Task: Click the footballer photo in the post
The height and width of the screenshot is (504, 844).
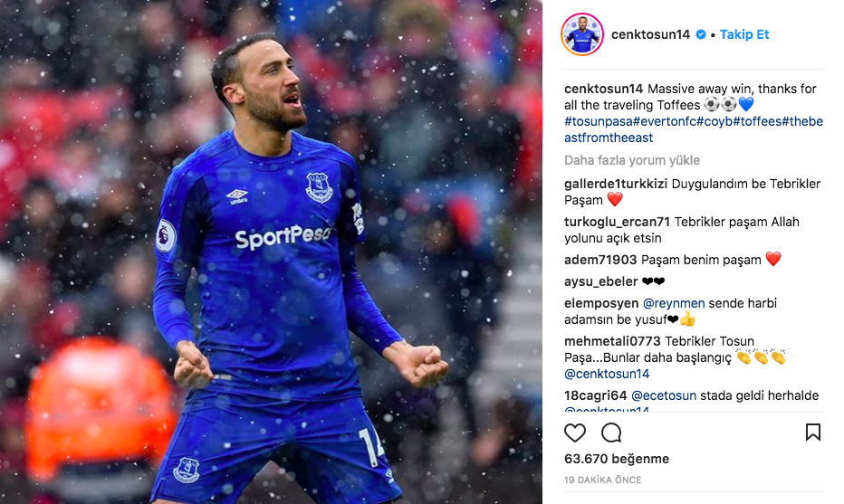Action: click(x=271, y=252)
